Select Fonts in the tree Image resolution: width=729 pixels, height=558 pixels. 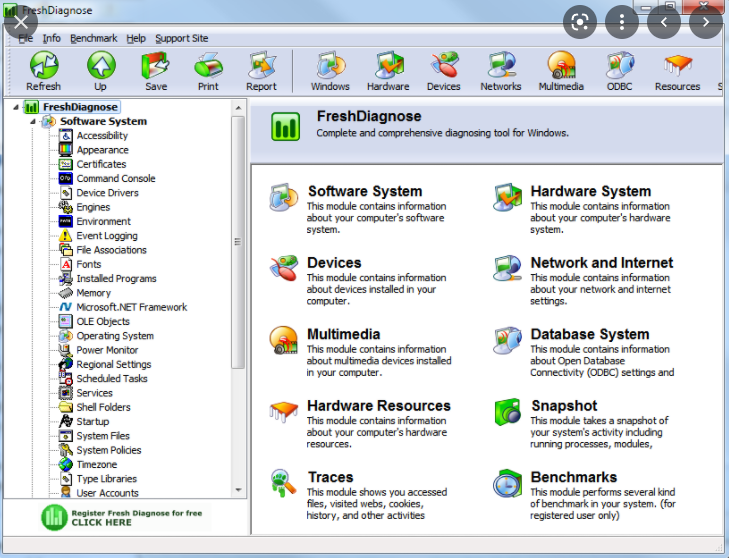pyautogui.click(x=88, y=265)
